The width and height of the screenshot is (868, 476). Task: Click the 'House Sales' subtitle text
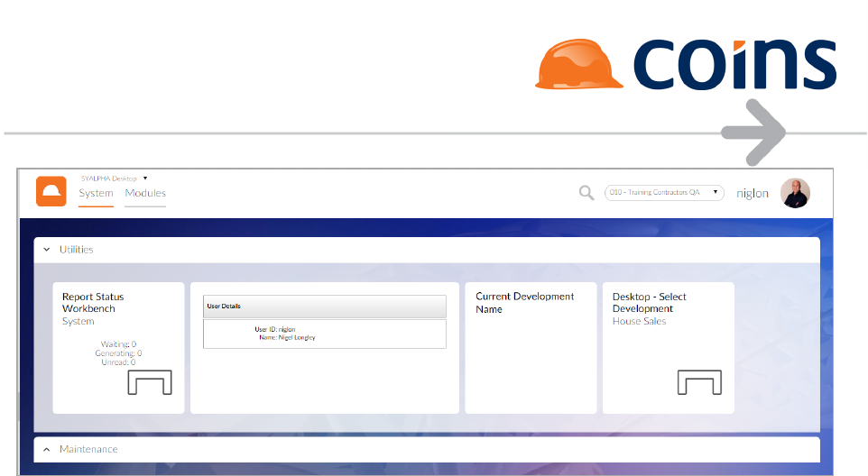click(639, 321)
